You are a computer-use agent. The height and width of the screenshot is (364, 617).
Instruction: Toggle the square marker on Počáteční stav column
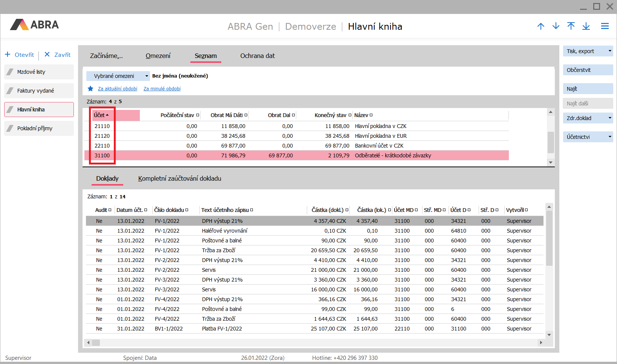pos(198,115)
